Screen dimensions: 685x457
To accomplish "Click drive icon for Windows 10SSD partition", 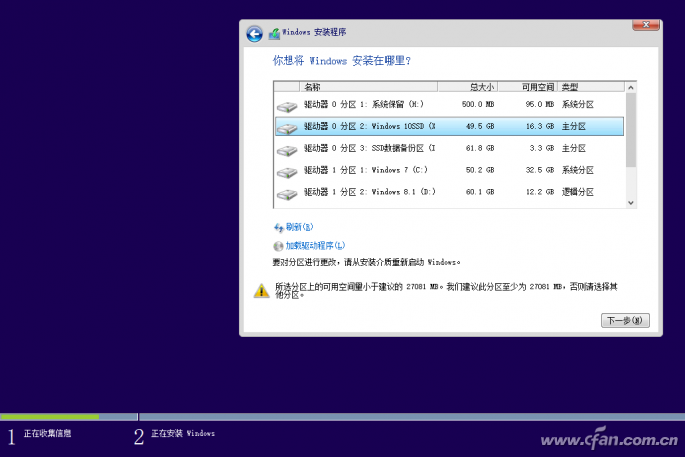I will click(x=287, y=128).
